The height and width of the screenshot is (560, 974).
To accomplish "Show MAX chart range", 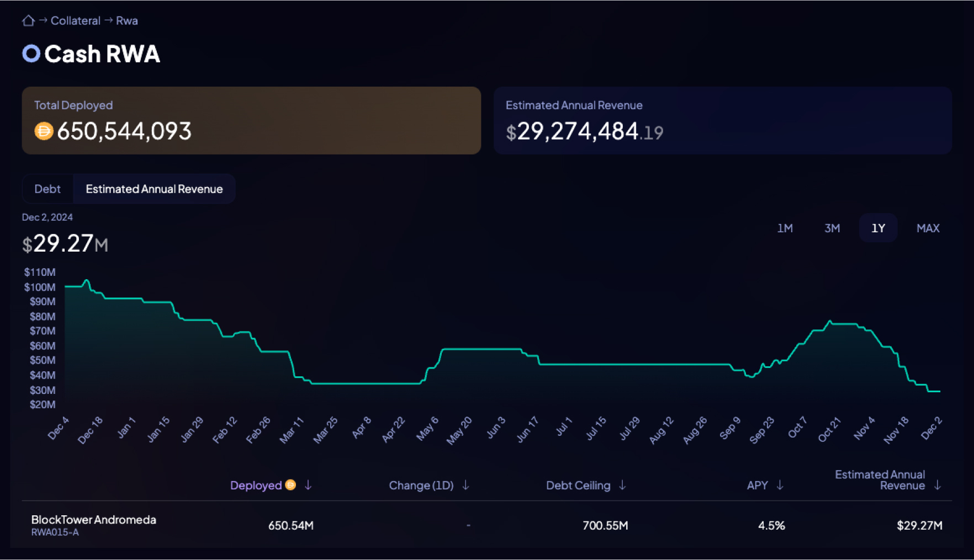I will pos(928,228).
